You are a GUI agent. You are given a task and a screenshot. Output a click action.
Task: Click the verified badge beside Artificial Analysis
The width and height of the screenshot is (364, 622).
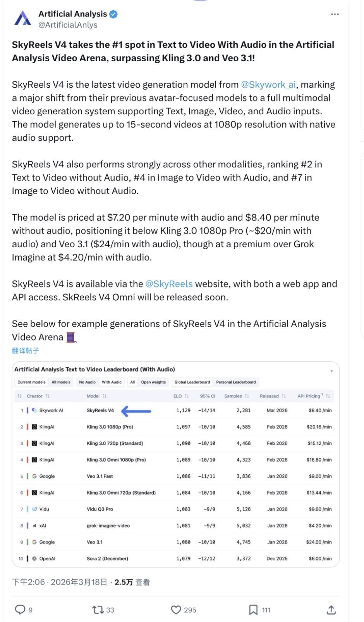[x=113, y=14]
